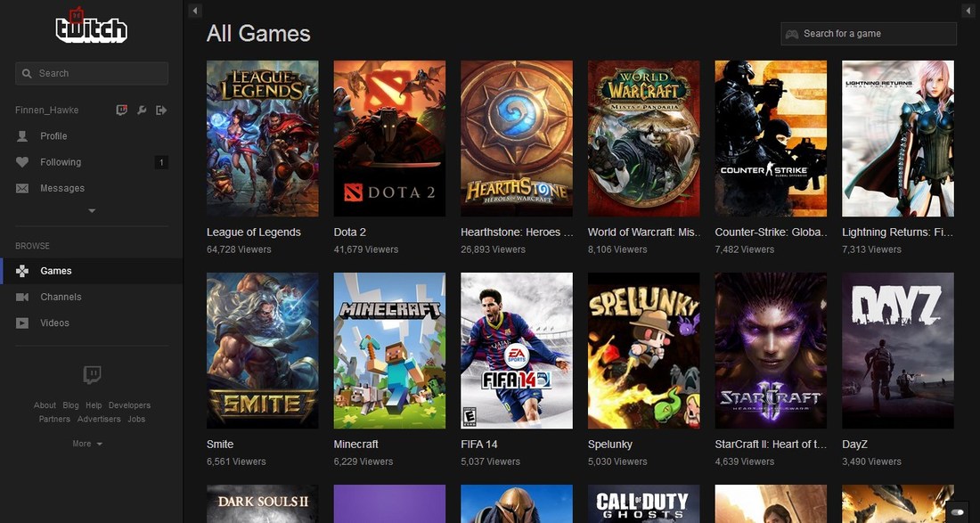
Task: Open the Following list
Action: [61, 162]
